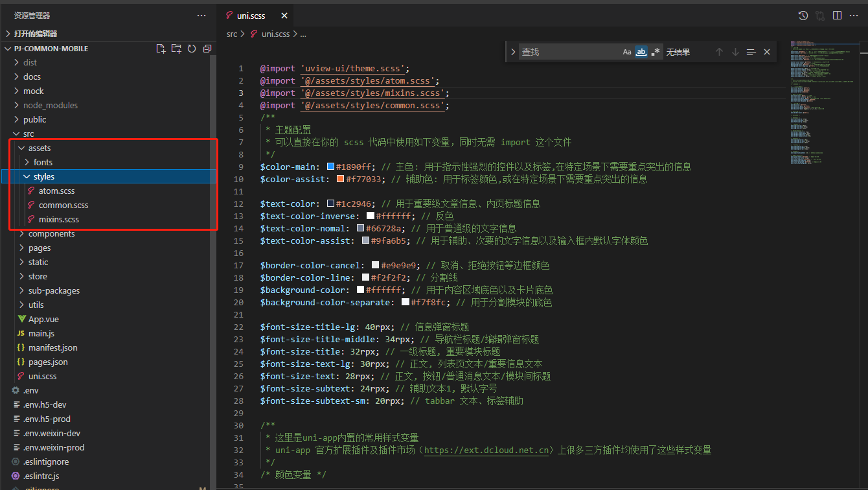Viewport: 868px width, 490px height.
Task: Open the timeline history icon in editor toolbar
Action: pyautogui.click(x=803, y=16)
